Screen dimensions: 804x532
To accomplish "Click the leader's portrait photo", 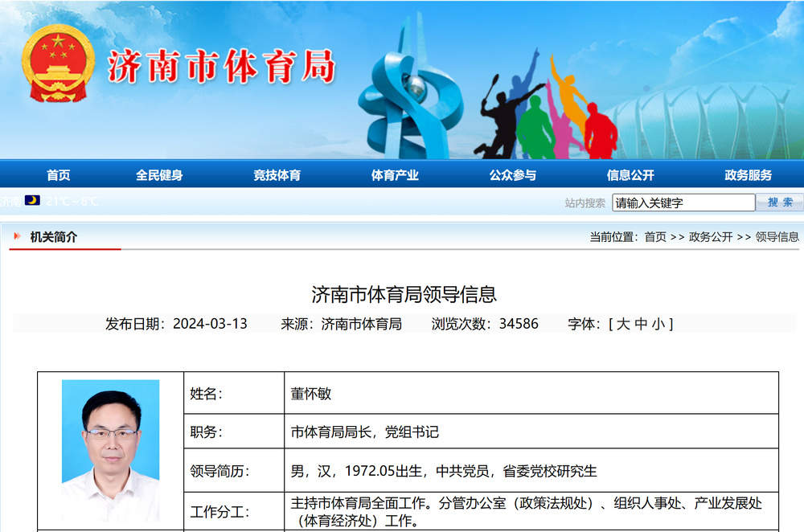I will [x=111, y=450].
